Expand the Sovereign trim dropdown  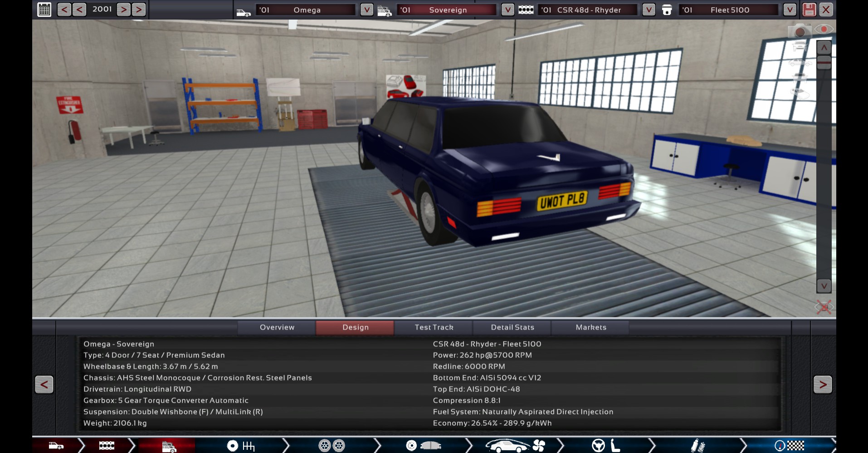[x=507, y=10]
